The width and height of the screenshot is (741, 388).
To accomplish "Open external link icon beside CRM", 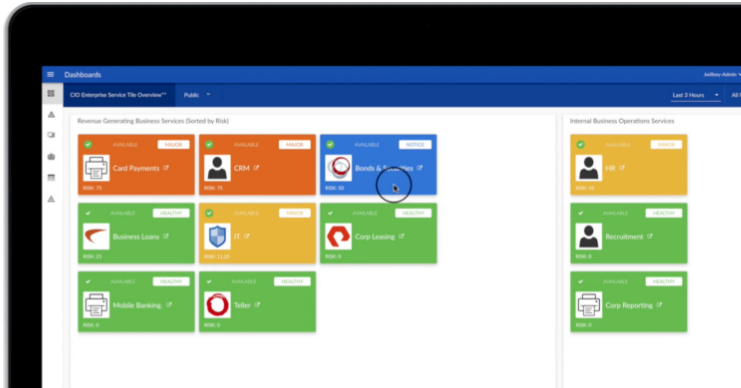I will pos(256,168).
